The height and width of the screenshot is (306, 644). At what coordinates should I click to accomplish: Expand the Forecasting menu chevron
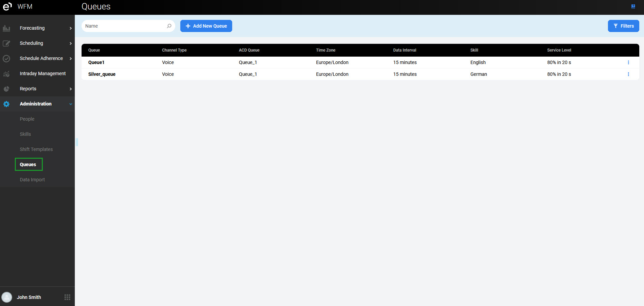70,28
